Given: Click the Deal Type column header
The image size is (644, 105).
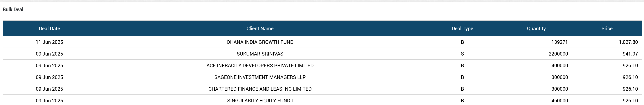Looking at the screenshot, I should coord(462,29).
